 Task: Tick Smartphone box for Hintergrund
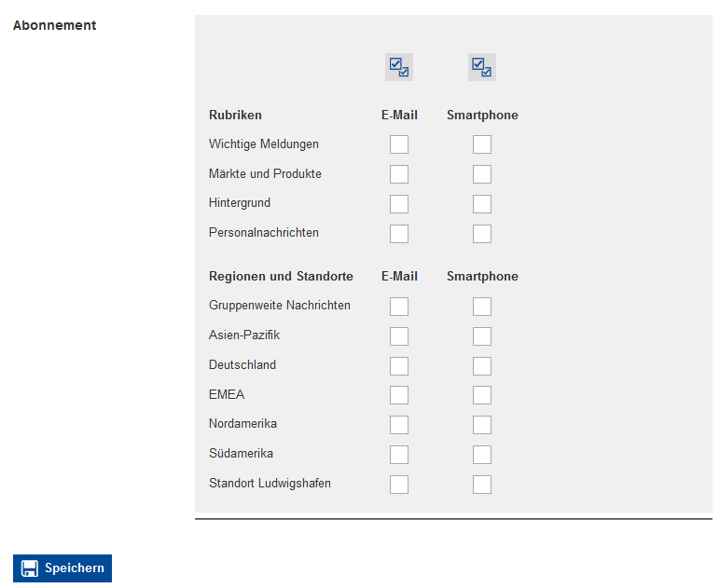coord(482,204)
